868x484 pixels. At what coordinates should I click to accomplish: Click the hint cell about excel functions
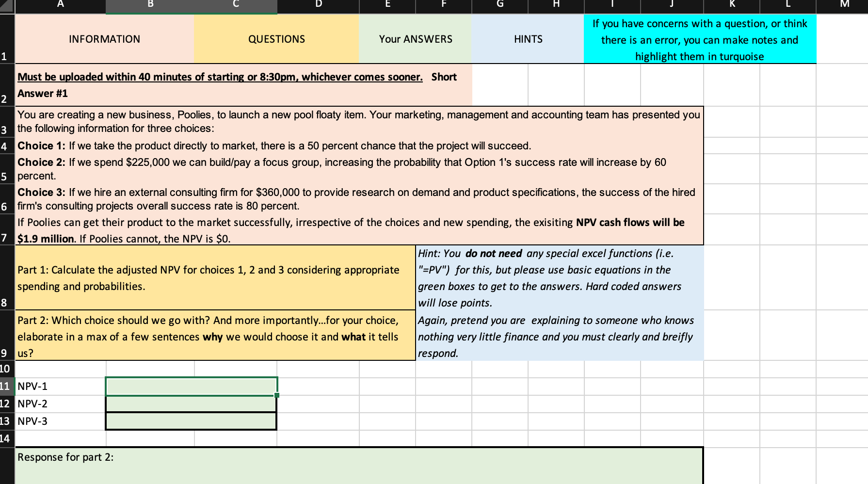[558, 278]
